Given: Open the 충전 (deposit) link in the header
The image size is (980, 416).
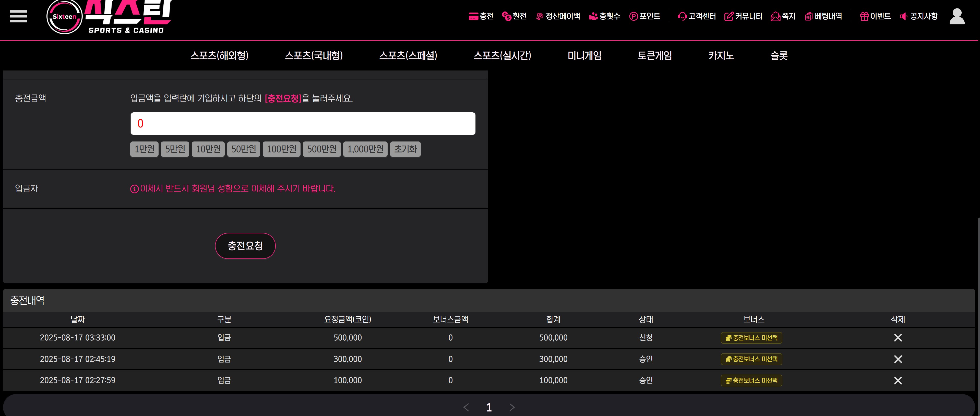Looking at the screenshot, I should click(481, 16).
